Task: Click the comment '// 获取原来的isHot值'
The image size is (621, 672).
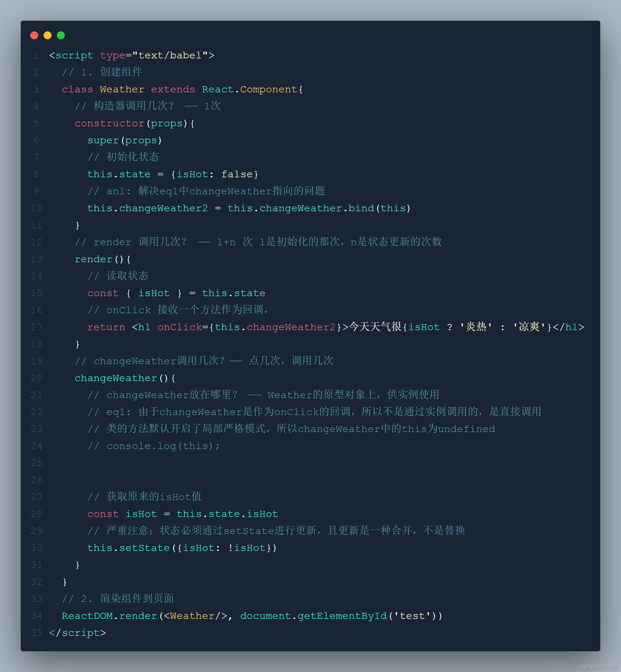Action: point(144,497)
